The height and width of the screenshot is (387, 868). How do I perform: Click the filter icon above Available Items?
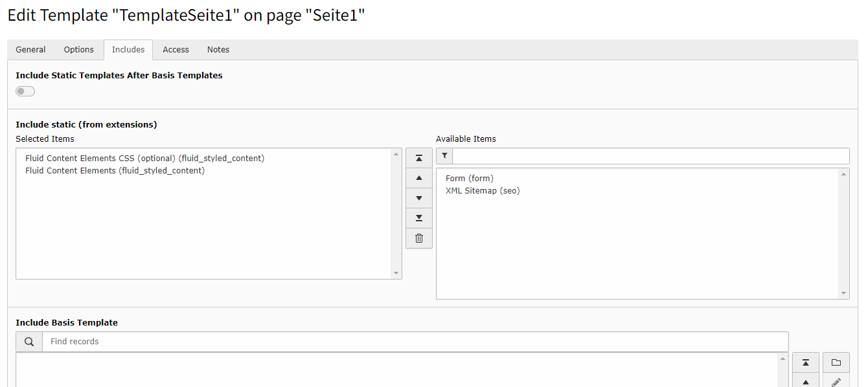tap(444, 156)
